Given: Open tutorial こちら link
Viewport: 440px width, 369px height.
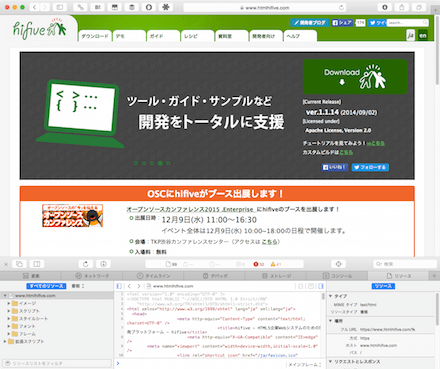Looking at the screenshot, I should 376,143.
